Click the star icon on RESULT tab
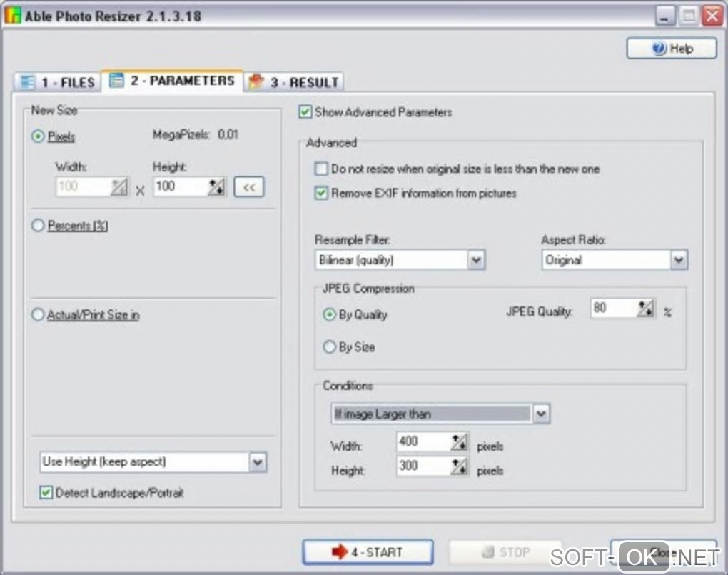Viewport: 728px width, 575px height. (256, 81)
